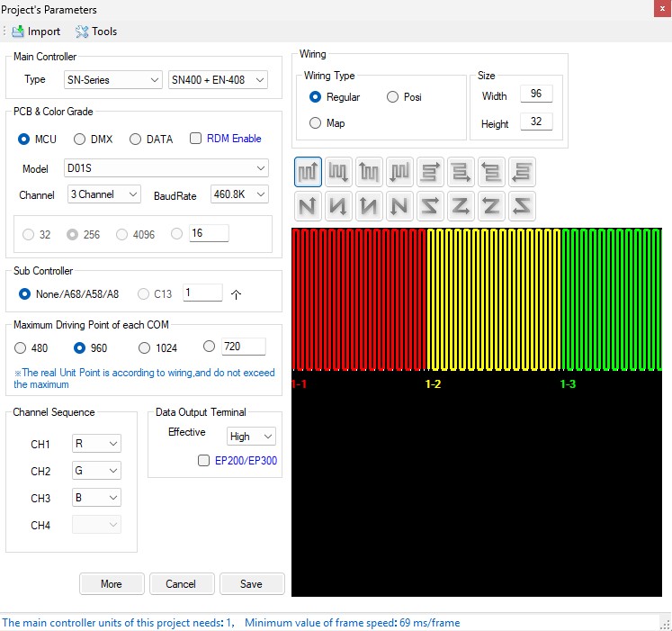Choose S-shaped wiring with right arrow on top
The image size is (672, 631).
(x=430, y=206)
